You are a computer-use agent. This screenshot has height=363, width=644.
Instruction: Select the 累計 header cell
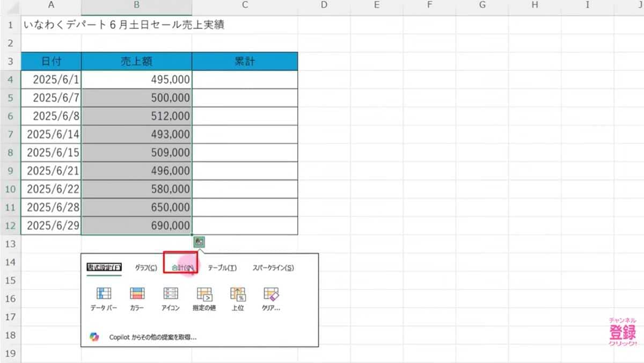pyautogui.click(x=244, y=61)
